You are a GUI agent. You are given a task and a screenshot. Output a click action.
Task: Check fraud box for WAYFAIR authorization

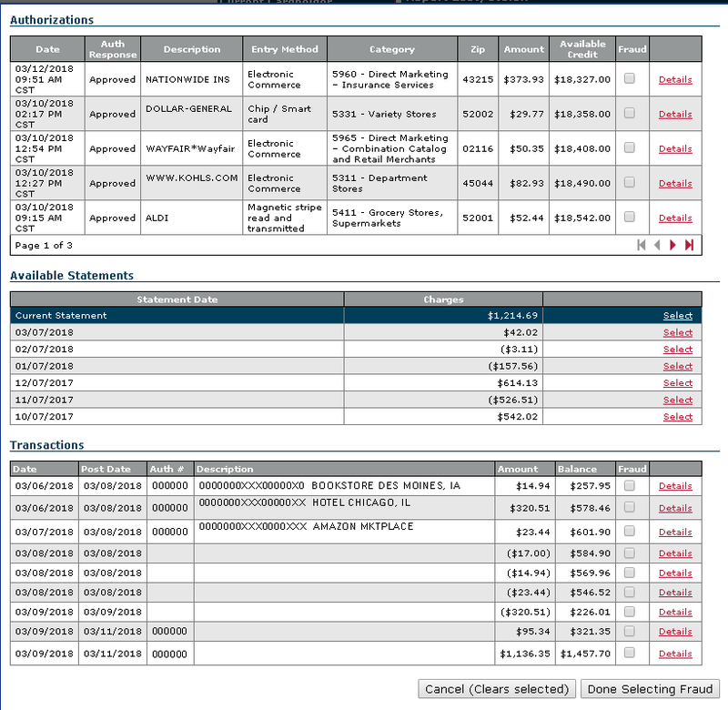click(x=629, y=148)
